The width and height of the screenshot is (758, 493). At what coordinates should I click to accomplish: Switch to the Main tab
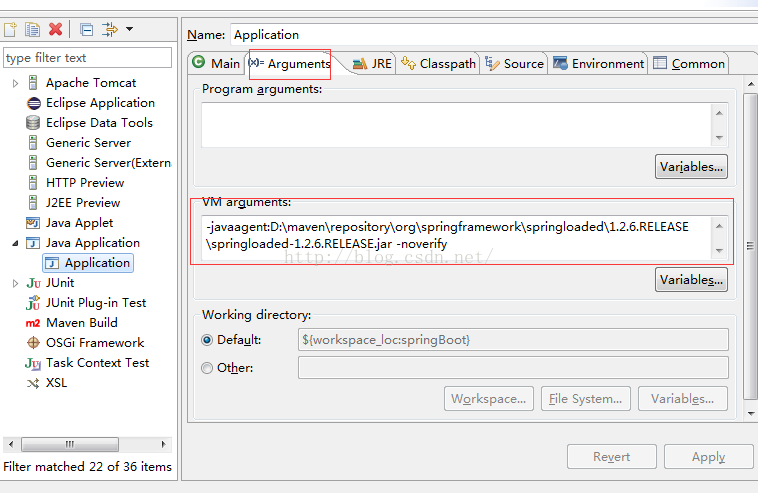pyautogui.click(x=216, y=63)
